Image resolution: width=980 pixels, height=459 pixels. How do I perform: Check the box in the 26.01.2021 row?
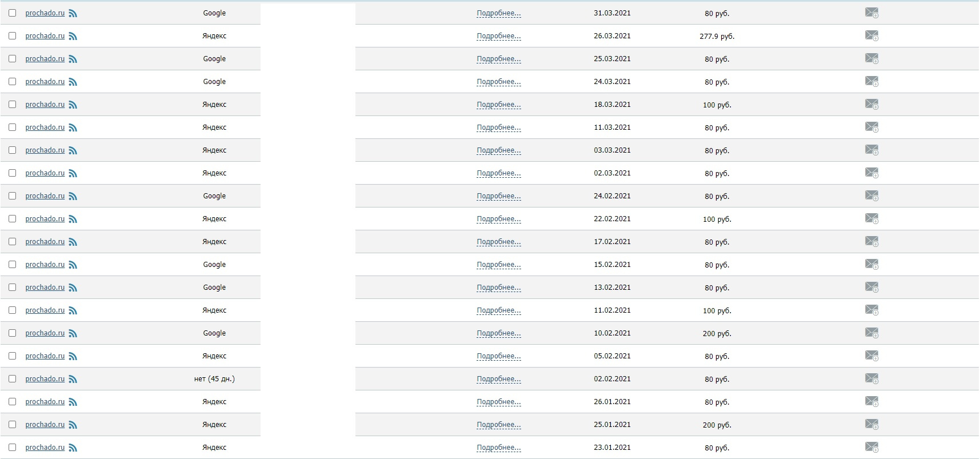(12, 401)
